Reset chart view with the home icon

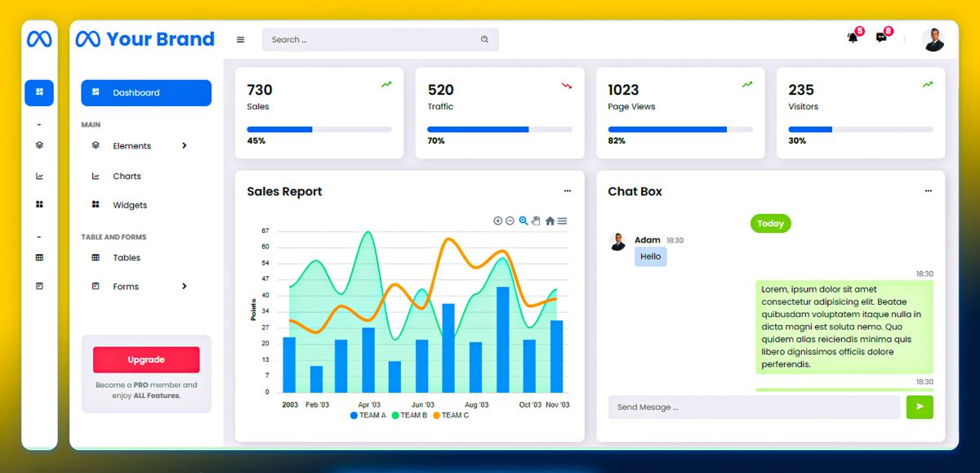[x=550, y=221]
